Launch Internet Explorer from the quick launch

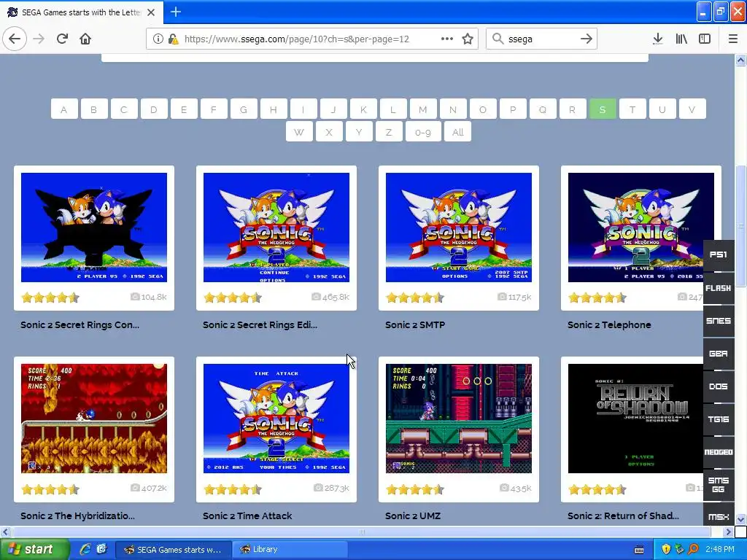[85, 549]
